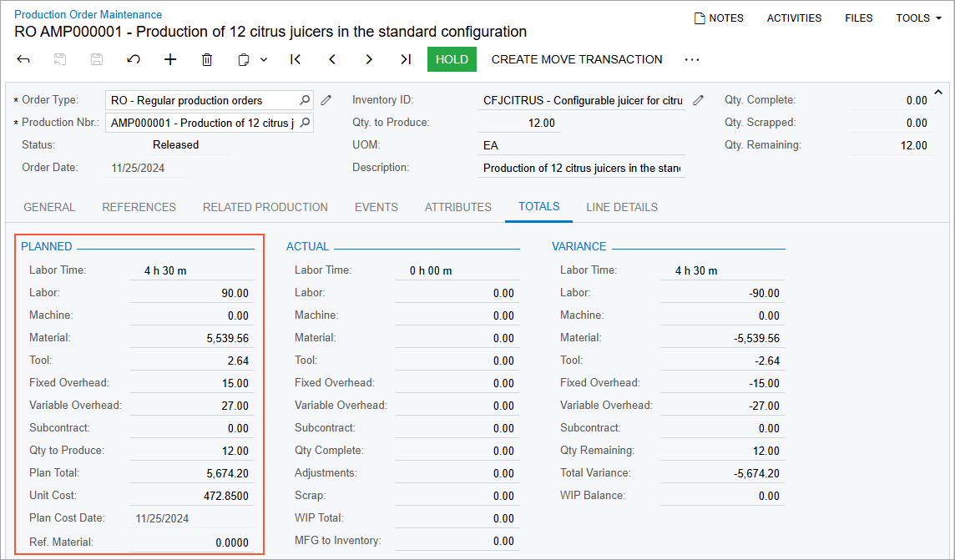Open the Order Type lookup magnifier
This screenshot has height=560, width=955.
(x=305, y=99)
